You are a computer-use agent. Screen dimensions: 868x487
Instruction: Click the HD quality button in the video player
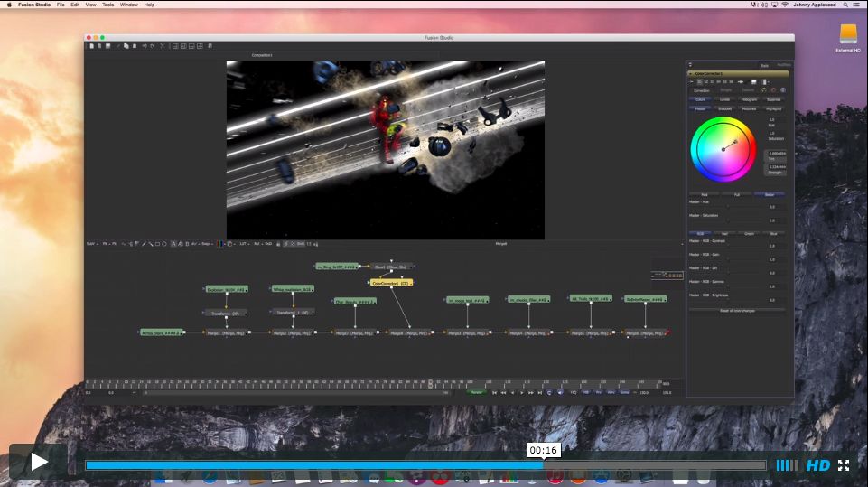click(x=817, y=465)
